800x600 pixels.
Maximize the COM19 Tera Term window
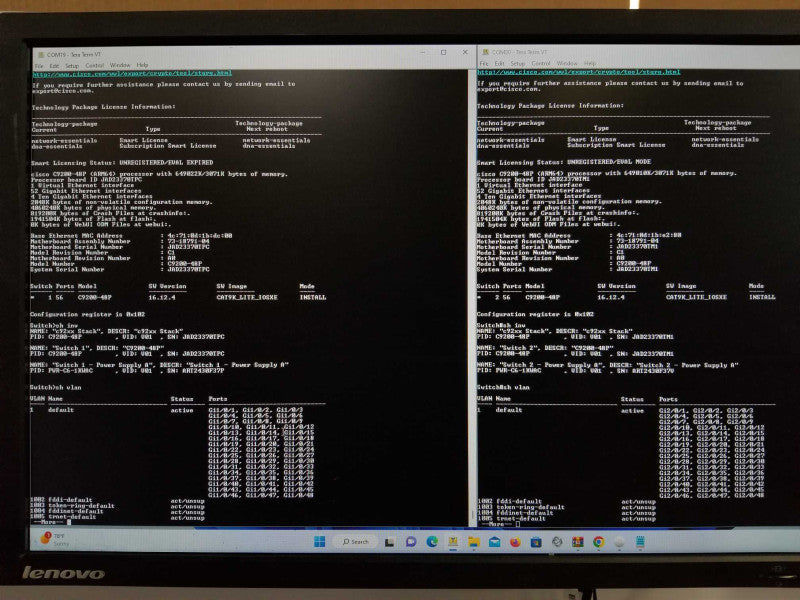pyautogui.click(x=443, y=53)
